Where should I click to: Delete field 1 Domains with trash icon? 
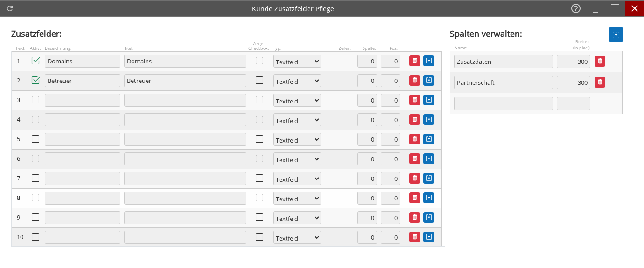click(414, 61)
